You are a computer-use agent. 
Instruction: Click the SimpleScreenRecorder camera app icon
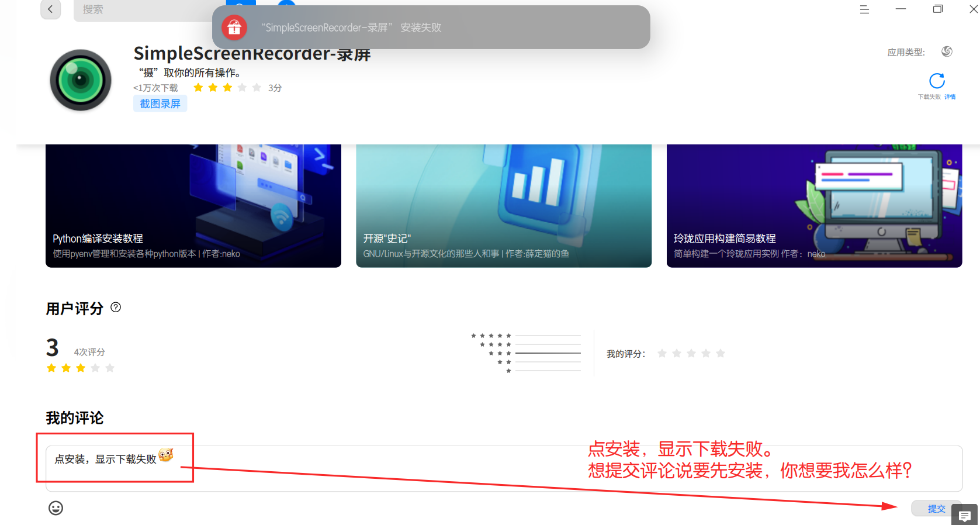click(x=81, y=80)
